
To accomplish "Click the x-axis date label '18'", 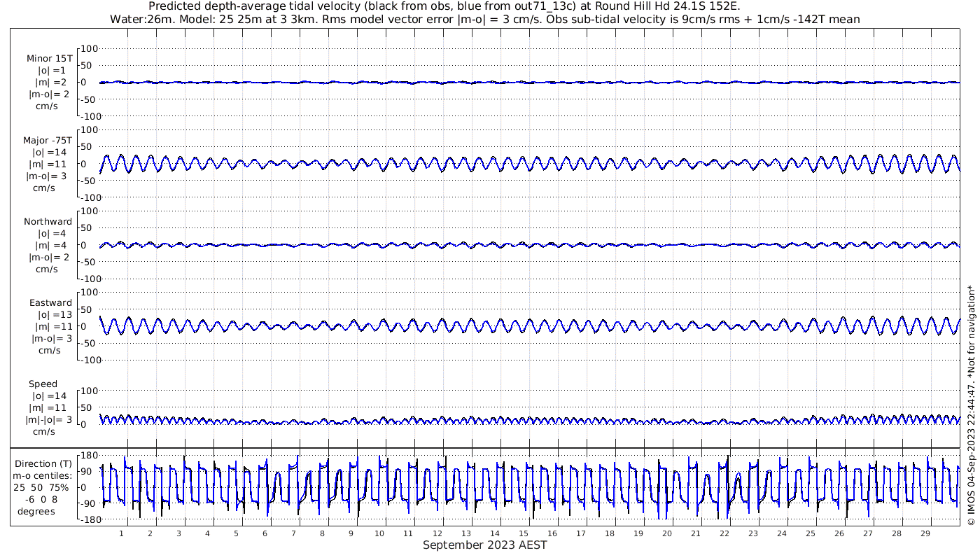I will click(x=609, y=533).
